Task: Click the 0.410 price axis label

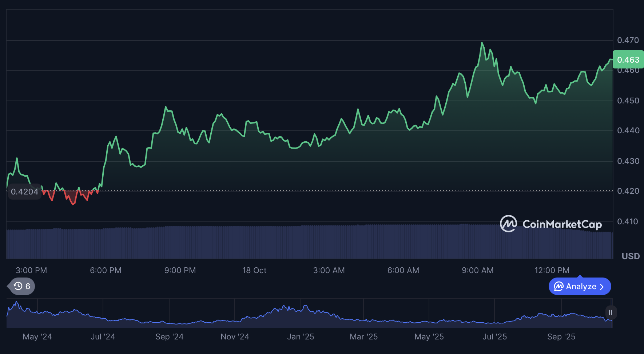Action: [628, 221]
